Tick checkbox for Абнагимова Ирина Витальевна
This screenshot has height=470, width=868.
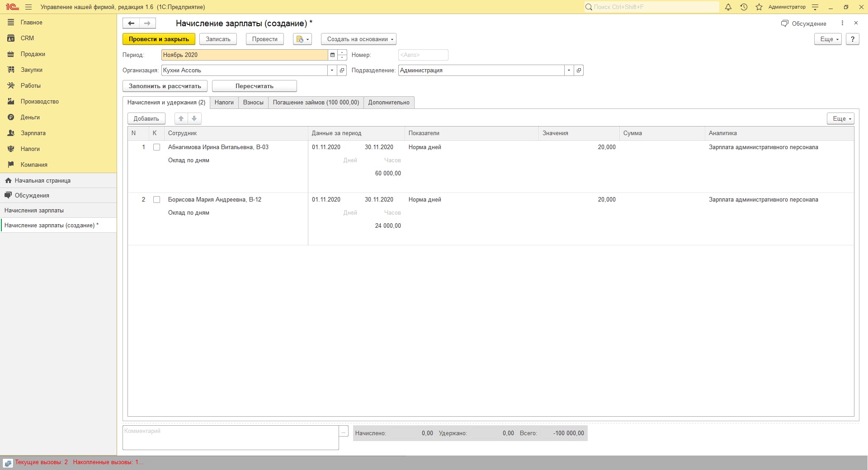pyautogui.click(x=156, y=147)
